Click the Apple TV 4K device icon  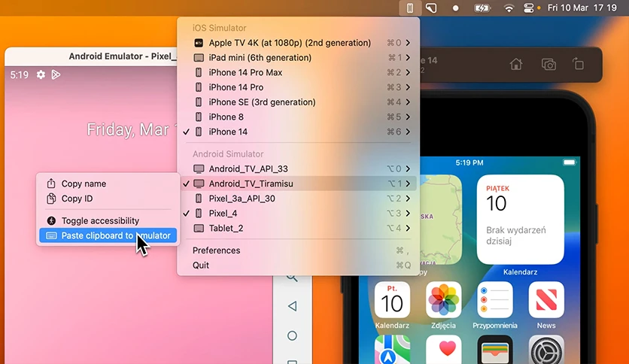(199, 43)
